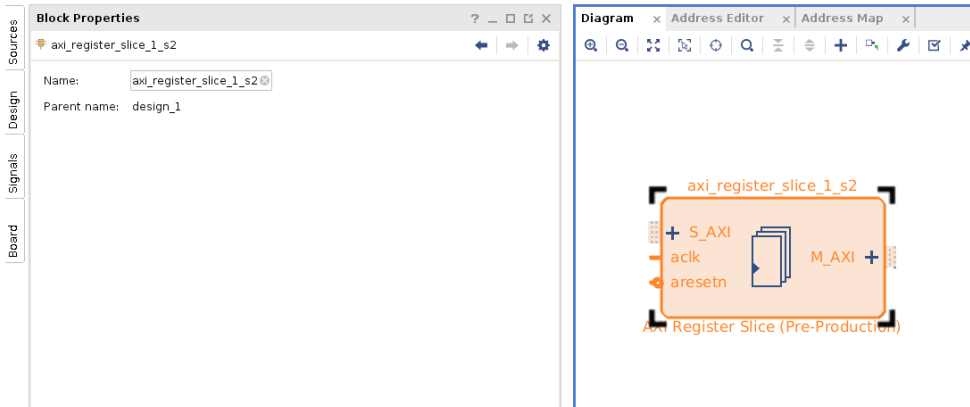This screenshot has height=407, width=970.
Task: Click the Add IP plus icon
Action: click(x=840, y=46)
